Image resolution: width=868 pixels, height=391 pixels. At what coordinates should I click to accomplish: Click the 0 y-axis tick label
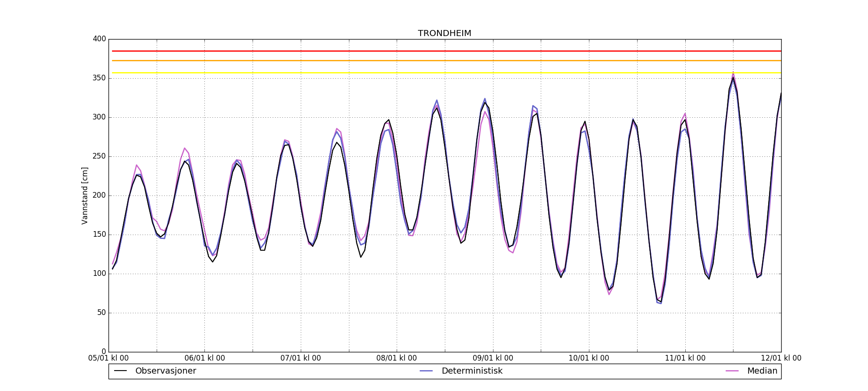point(104,351)
